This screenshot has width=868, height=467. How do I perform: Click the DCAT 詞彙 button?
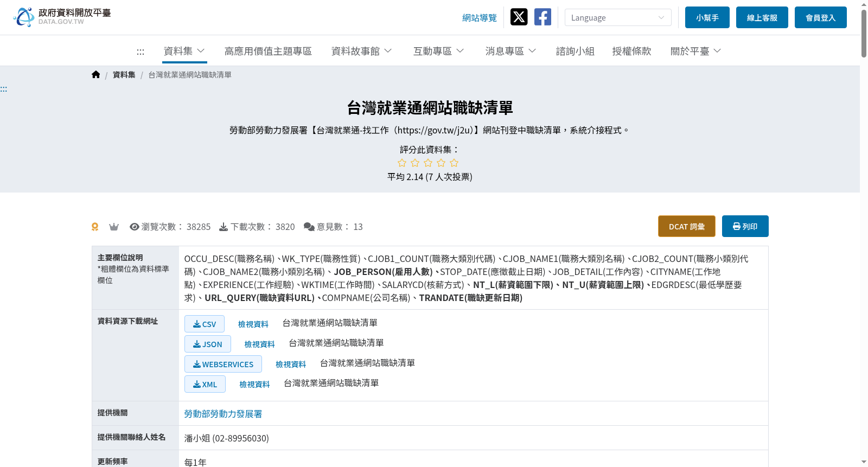687,226
